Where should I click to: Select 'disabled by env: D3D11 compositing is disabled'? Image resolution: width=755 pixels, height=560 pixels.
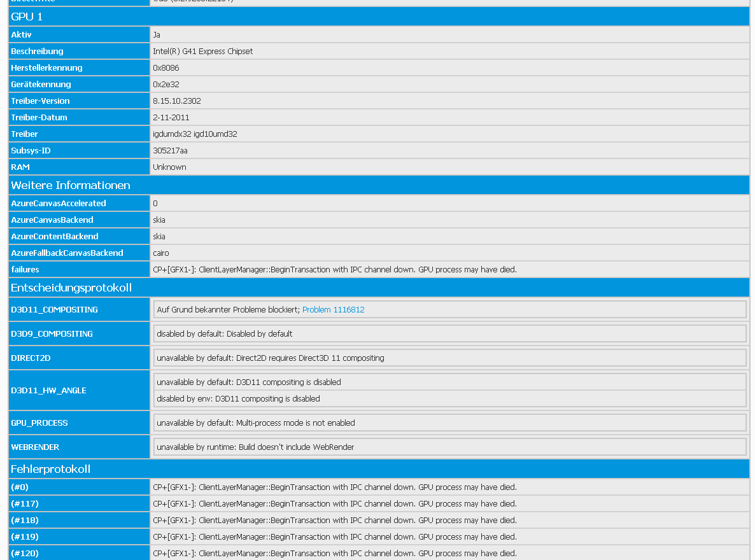[238, 399]
